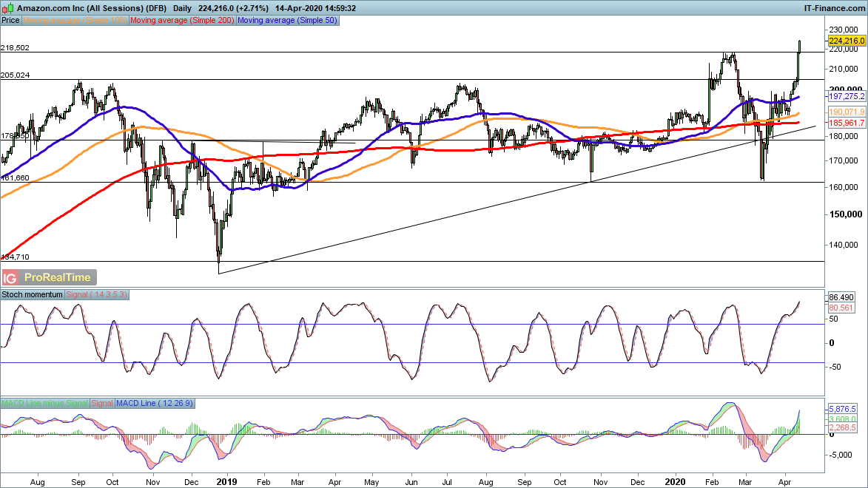This screenshot has width=868, height=488.
Task: Click the orange 190,071.9 moving average tag
Action: (847, 112)
